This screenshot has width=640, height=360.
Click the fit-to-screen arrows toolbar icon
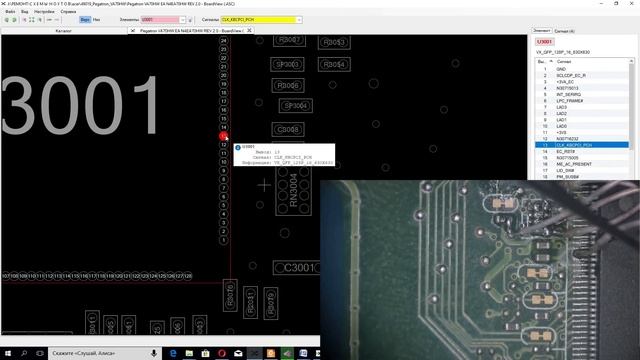click(32, 20)
